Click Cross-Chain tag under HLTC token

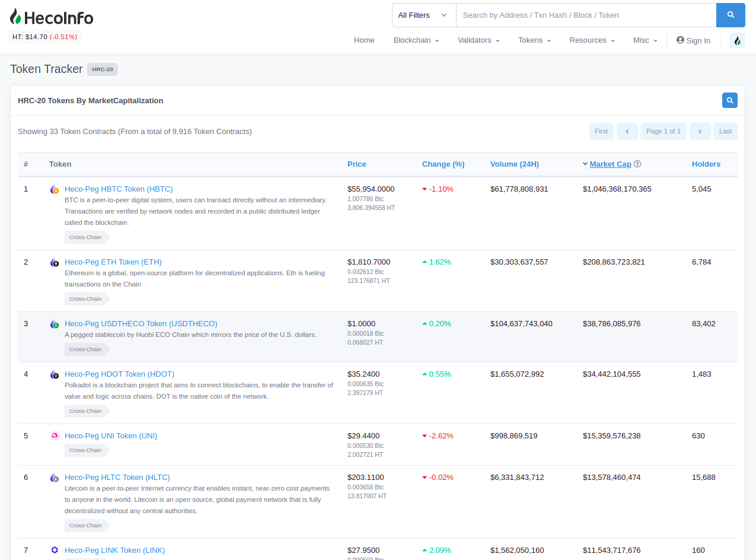[x=87, y=526]
